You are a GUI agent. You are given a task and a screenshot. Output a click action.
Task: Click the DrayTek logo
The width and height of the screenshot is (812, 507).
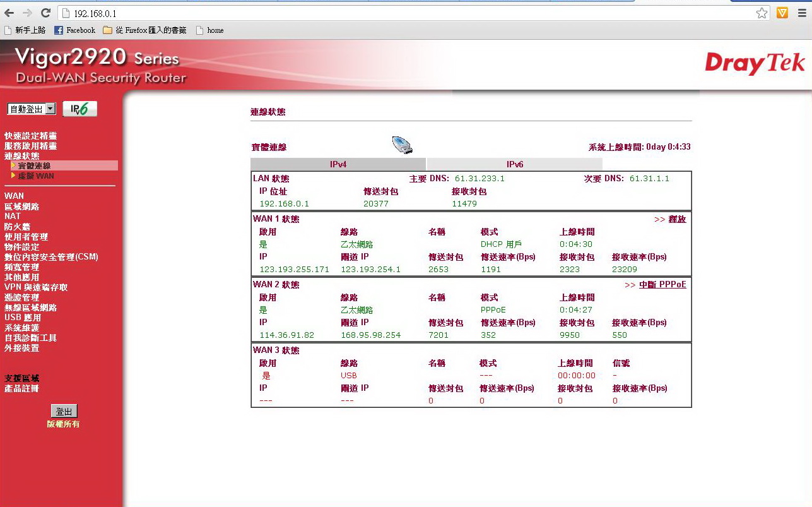click(755, 63)
